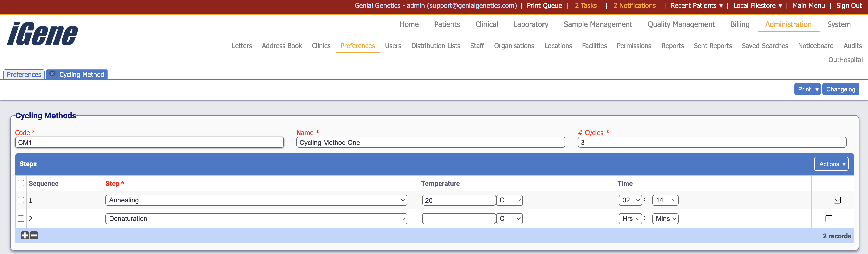Move step 1 down with arrow icon

(x=837, y=200)
